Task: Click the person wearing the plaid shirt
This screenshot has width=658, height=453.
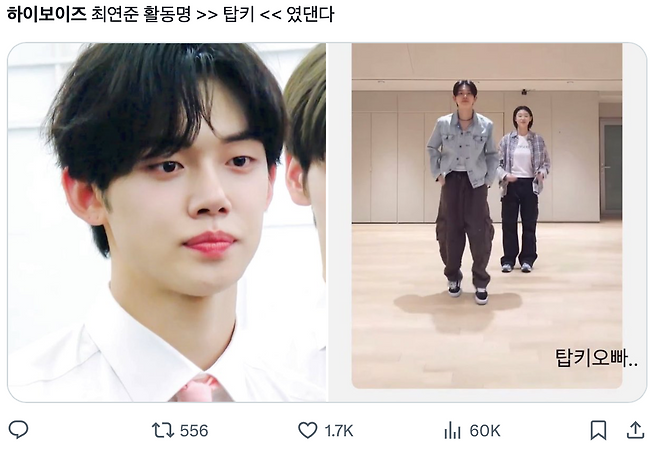Action: 522,189
